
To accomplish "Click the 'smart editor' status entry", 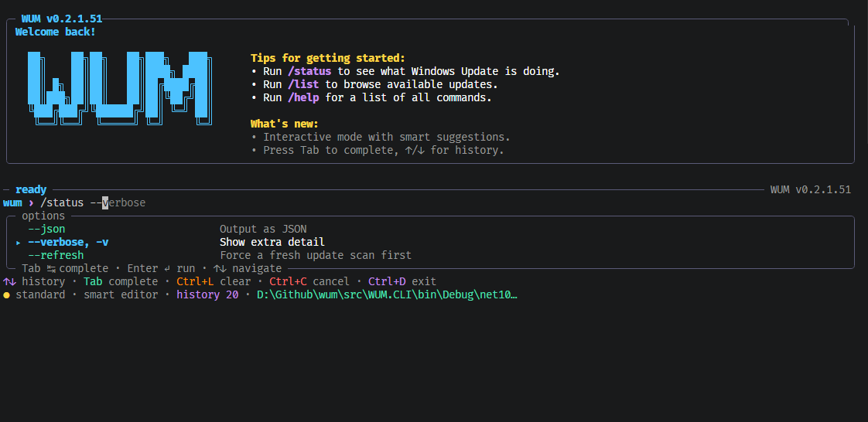I will 121,295.
